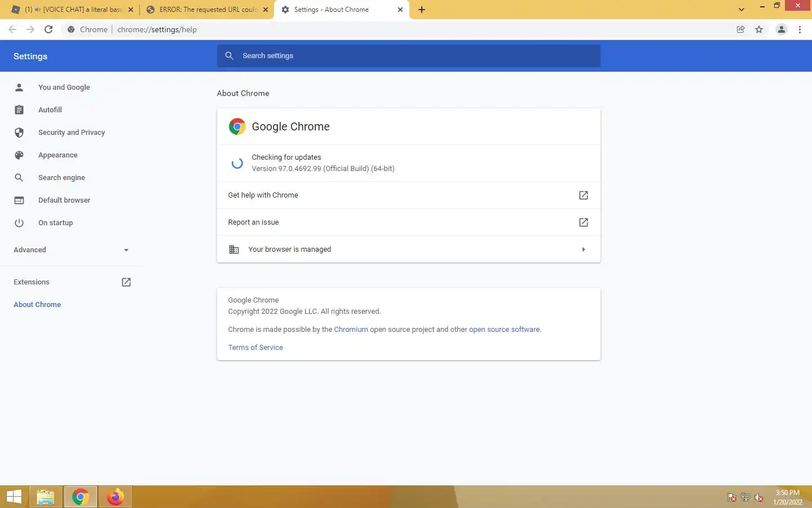Click the address bar URL
This screenshot has height=508, width=812.
pos(157,29)
